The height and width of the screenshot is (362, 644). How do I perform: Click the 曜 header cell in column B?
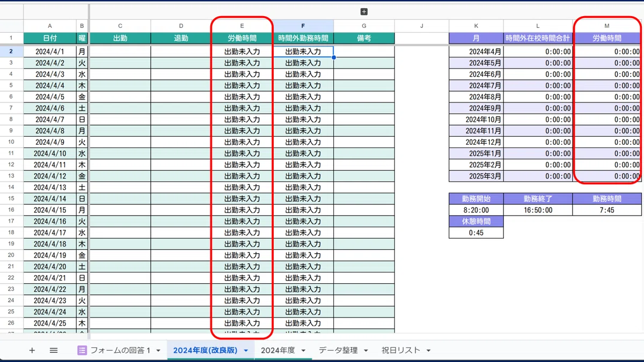click(x=82, y=38)
